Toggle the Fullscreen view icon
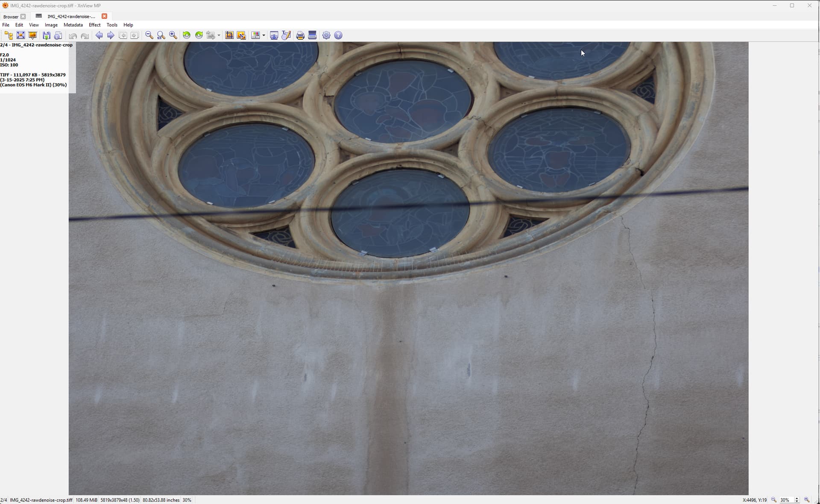 coord(20,35)
